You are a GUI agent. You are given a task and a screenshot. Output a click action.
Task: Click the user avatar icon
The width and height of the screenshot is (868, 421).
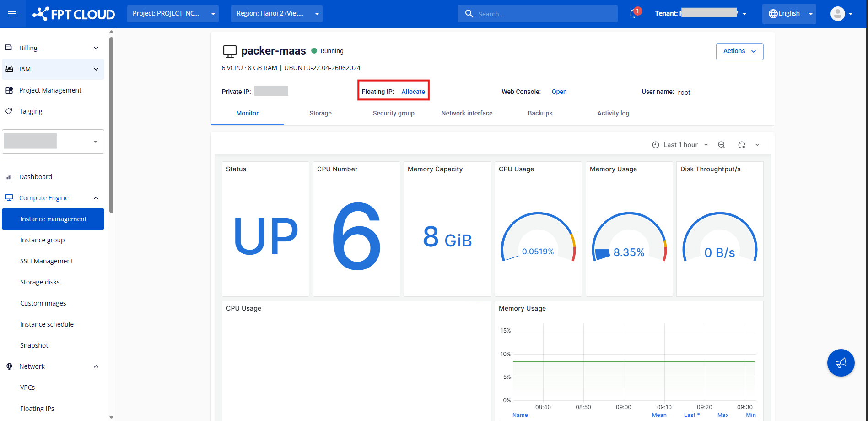pos(837,14)
